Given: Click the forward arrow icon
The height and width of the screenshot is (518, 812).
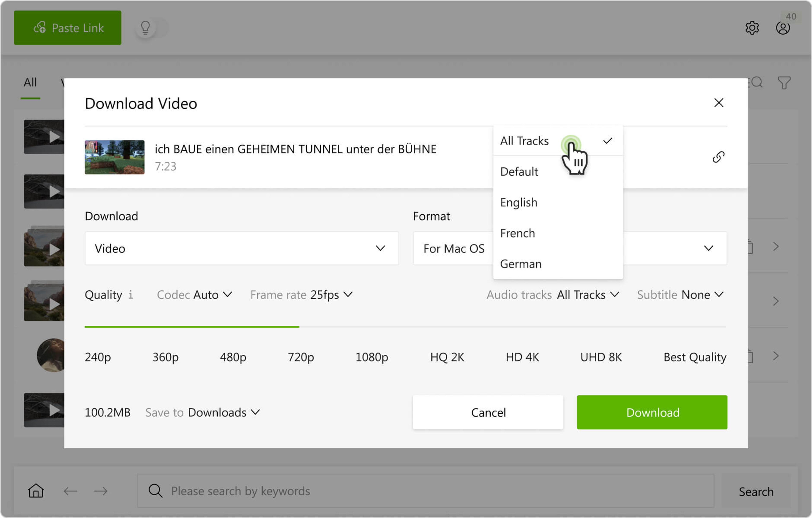Looking at the screenshot, I should (x=100, y=491).
